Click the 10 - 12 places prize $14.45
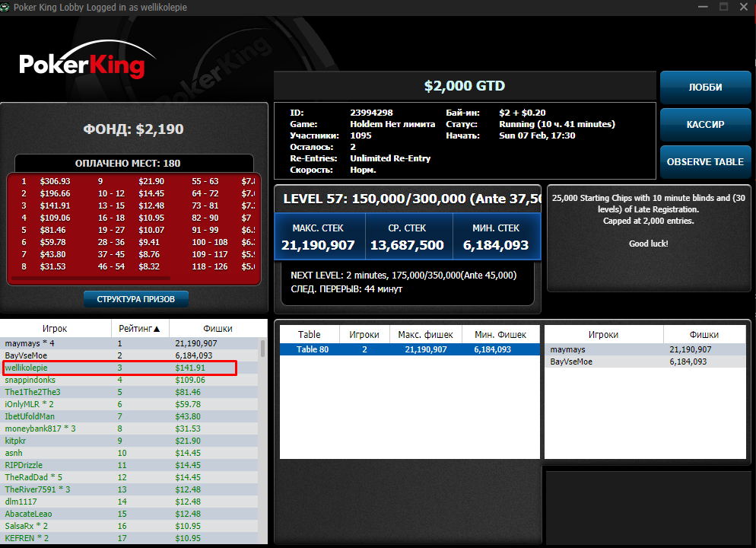The image size is (756, 548). pyautogui.click(x=151, y=193)
